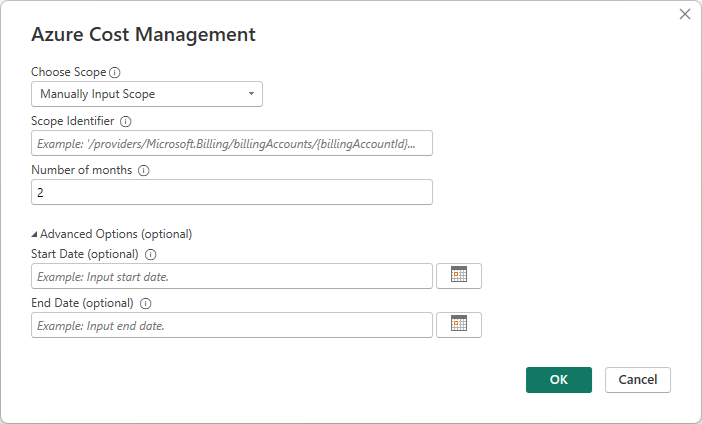Screen dimensions: 702x424
Task: Click the Choose Scope label text
Action: pos(68,73)
